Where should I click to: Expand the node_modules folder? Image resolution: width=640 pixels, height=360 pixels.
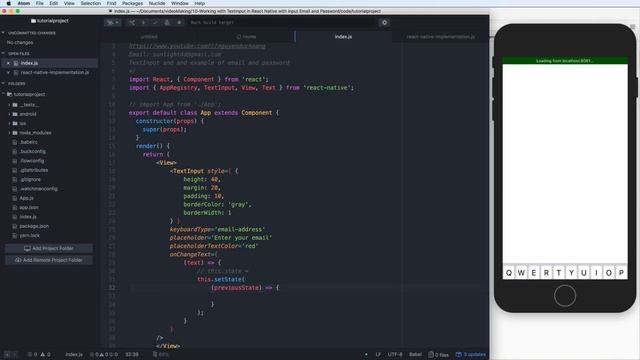(9, 133)
